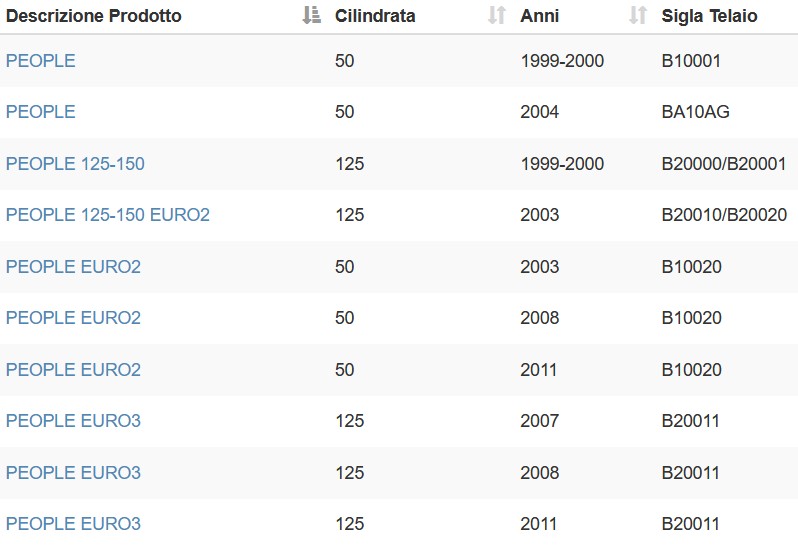The image size is (798, 547).
Task: Click the Sigla Telaio column header
Action: pos(709,16)
